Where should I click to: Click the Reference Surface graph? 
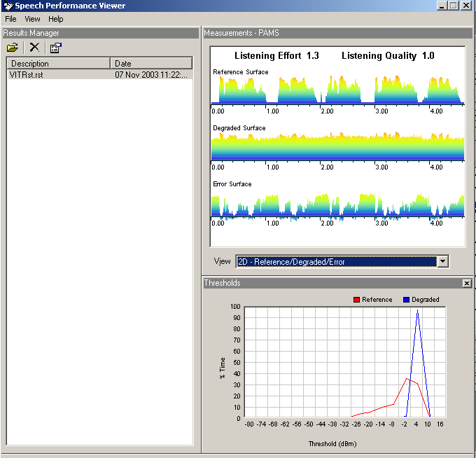tap(337, 90)
